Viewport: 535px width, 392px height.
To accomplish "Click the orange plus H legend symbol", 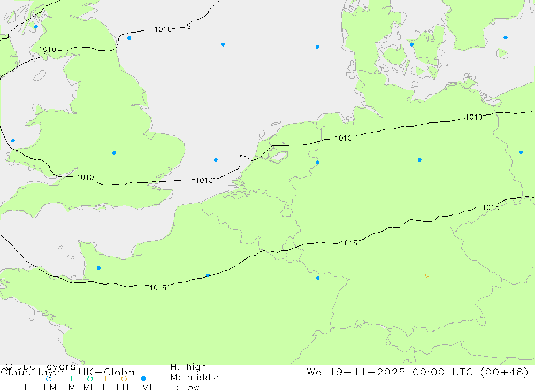I will (x=105, y=379).
